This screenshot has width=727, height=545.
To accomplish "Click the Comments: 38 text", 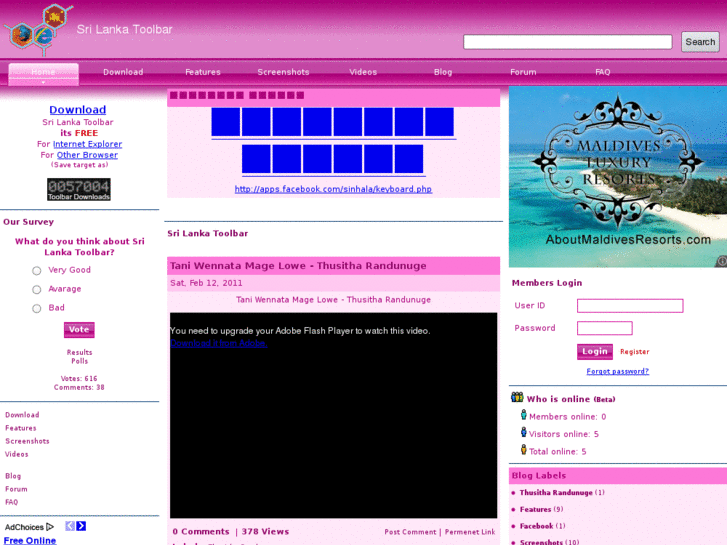I will pyautogui.click(x=79, y=387).
